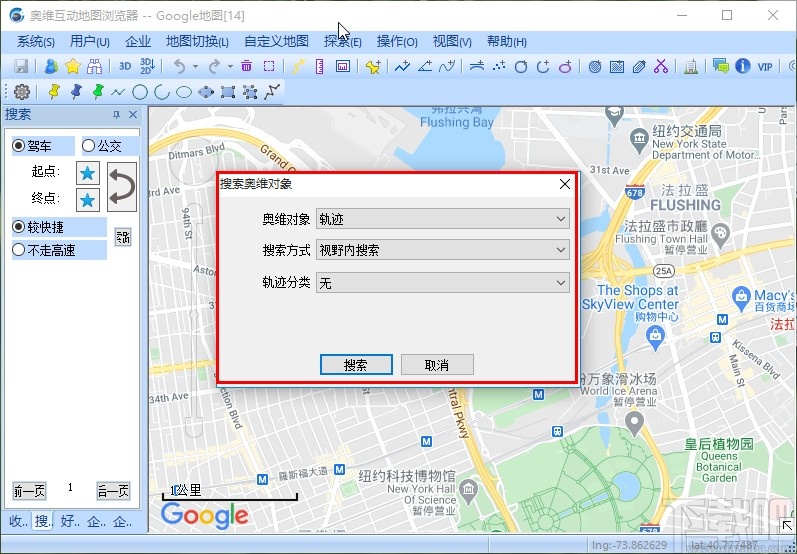797x554 pixels.
Task: Click the purple scissors cut icon
Action: [661, 66]
